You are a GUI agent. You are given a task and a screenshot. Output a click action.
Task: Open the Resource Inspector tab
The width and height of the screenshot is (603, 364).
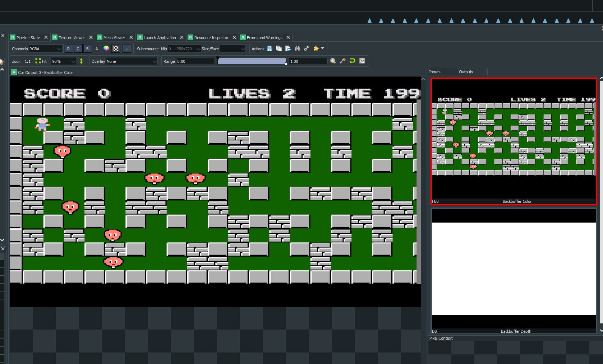pyautogui.click(x=211, y=38)
